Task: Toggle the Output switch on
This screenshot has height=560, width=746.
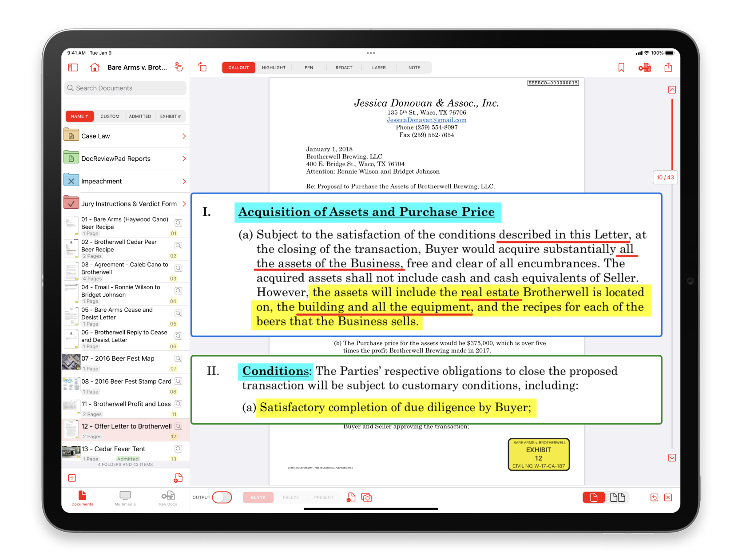Action: click(222, 497)
